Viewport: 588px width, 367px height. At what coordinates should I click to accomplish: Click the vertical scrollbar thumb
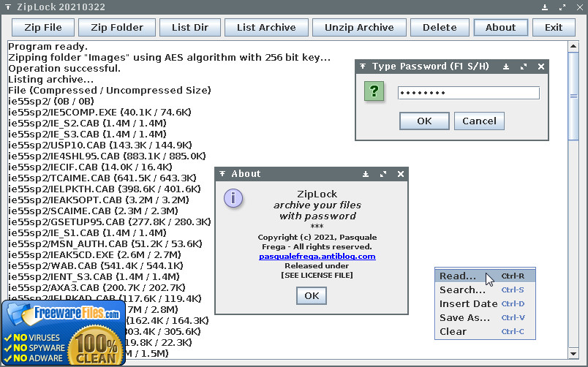click(573, 96)
